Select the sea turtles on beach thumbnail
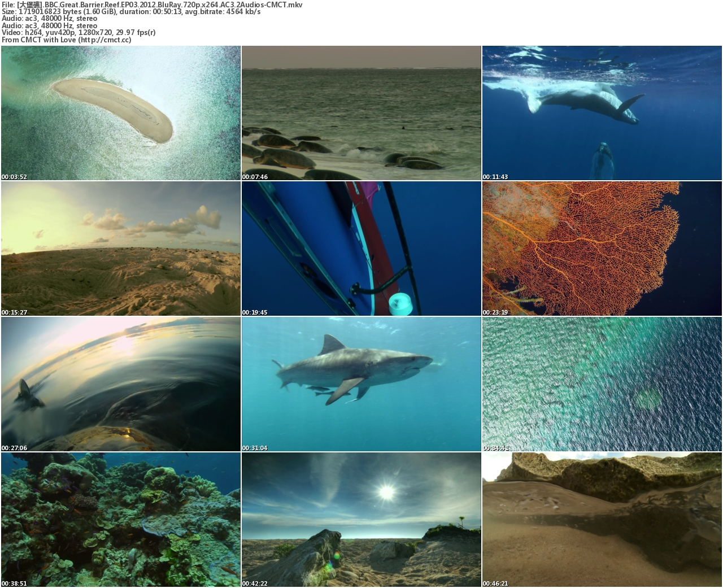723x588 pixels. [x=361, y=113]
